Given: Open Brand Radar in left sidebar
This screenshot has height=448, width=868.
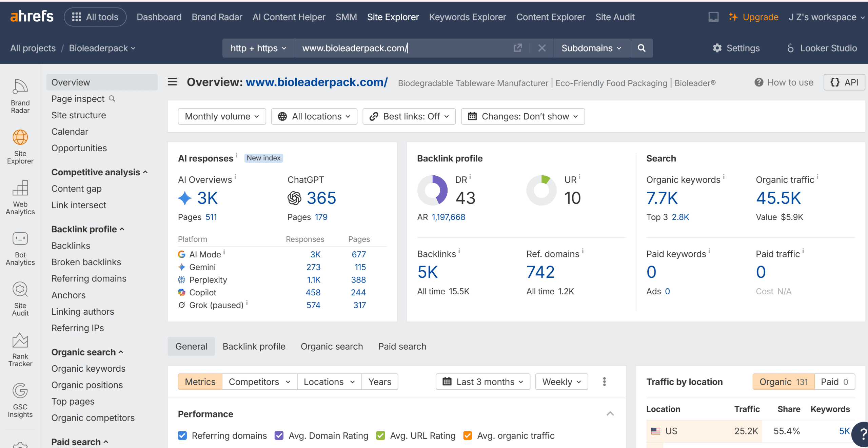Looking at the screenshot, I should pyautogui.click(x=20, y=96).
